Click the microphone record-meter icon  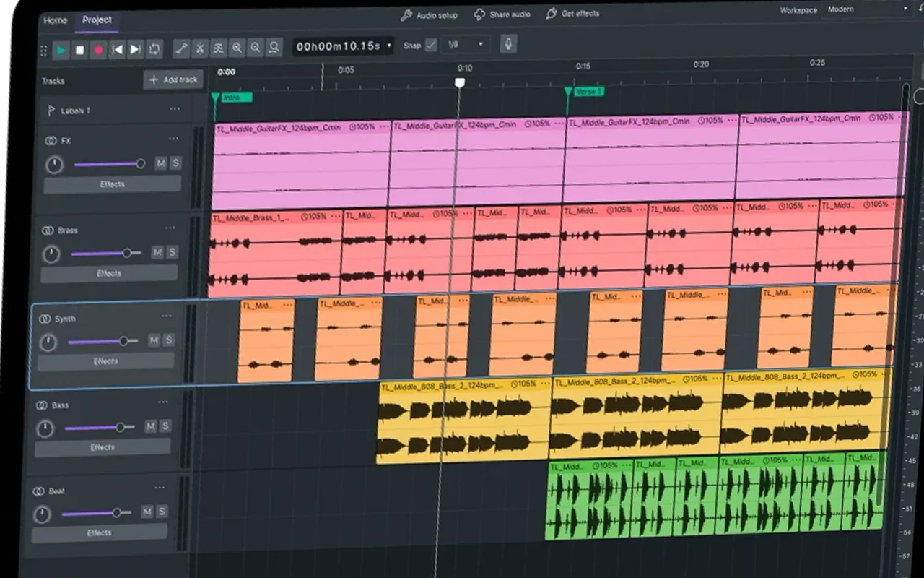(x=508, y=44)
